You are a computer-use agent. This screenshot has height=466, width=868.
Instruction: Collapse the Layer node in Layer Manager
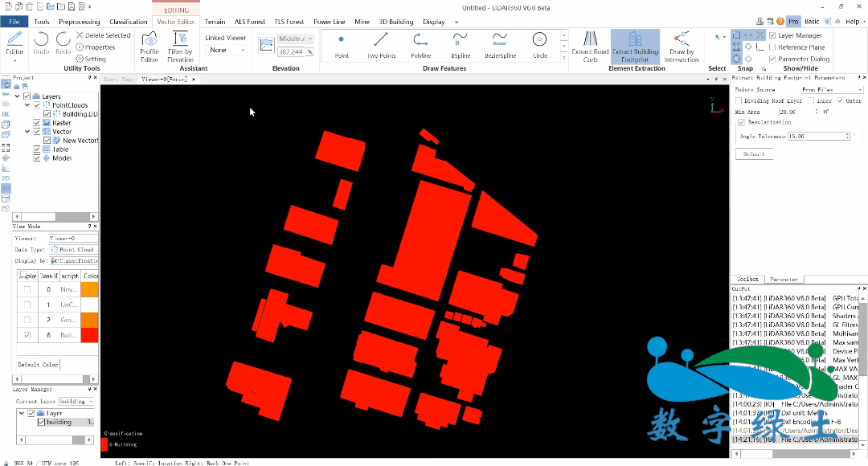point(21,414)
